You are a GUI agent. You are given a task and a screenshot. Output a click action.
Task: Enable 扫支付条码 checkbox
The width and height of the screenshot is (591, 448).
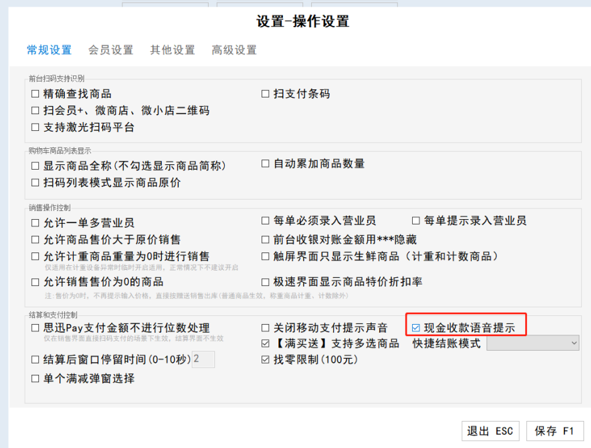coord(265,94)
